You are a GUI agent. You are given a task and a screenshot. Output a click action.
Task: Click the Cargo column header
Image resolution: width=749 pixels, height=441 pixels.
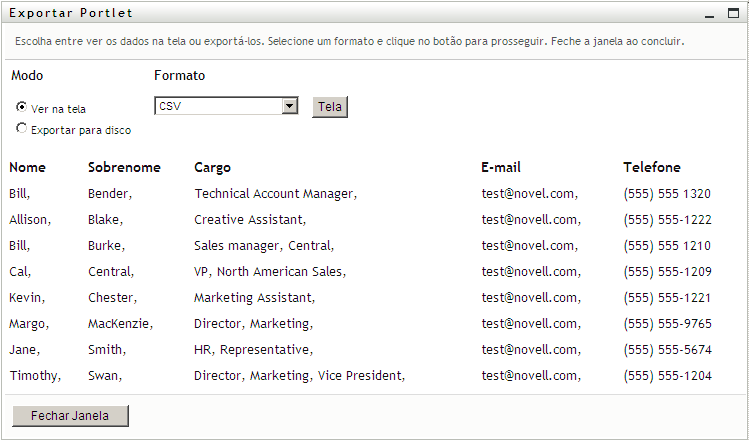click(212, 168)
